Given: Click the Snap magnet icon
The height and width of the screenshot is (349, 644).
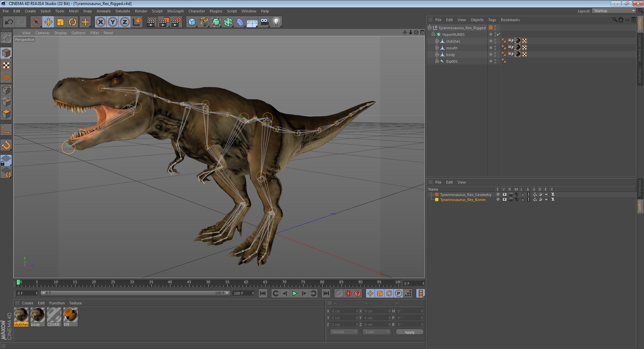Looking at the screenshot, I should 6,145.
